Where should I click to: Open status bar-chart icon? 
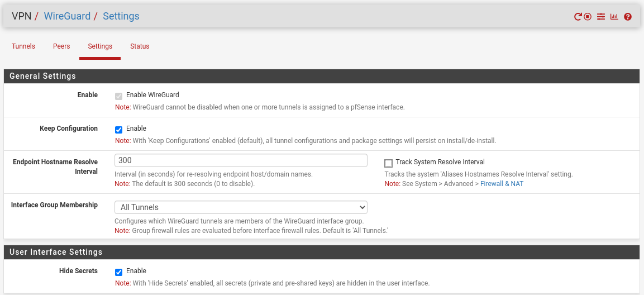click(x=614, y=17)
